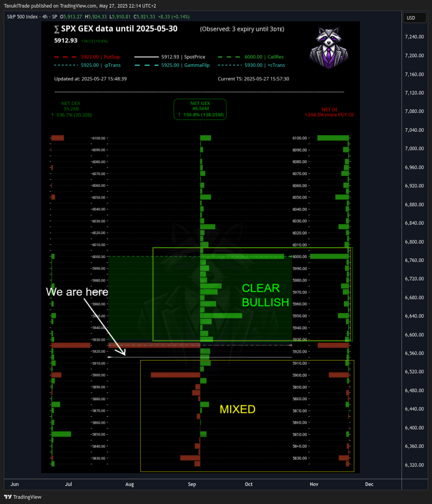Open the USD currency selector
This screenshot has height=504, width=432.
pyautogui.click(x=415, y=18)
